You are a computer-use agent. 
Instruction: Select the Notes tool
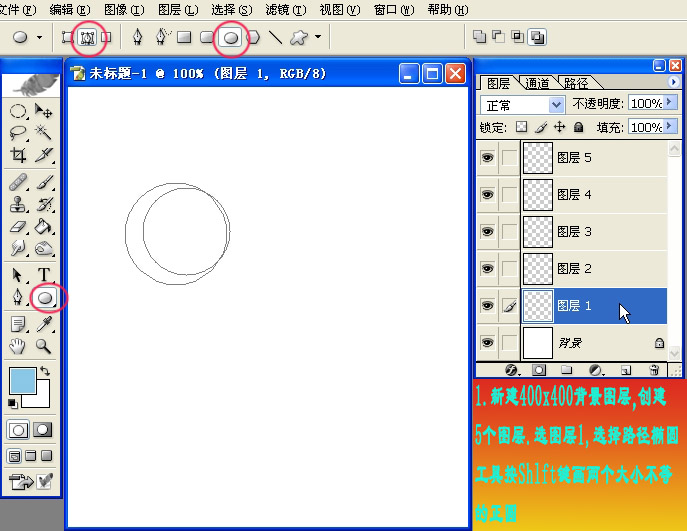[x=18, y=325]
